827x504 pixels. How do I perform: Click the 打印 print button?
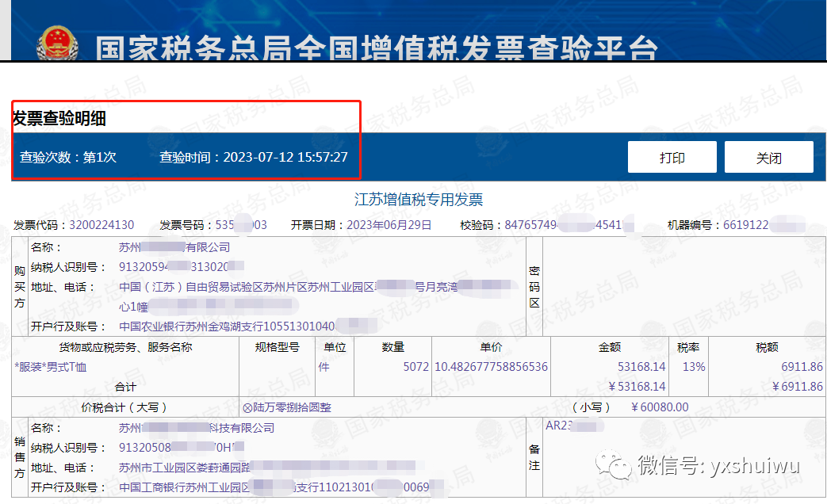pyautogui.click(x=672, y=157)
